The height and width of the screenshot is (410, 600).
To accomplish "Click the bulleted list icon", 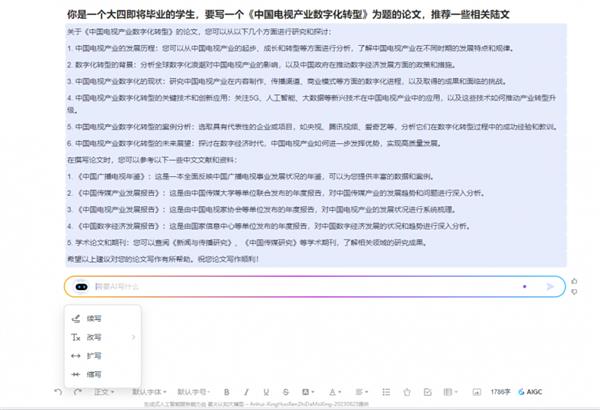I will coord(386,392).
